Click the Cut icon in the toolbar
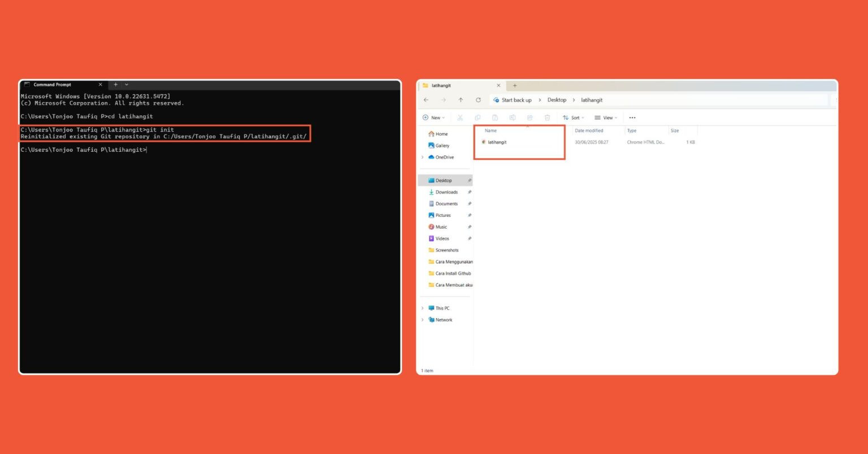Image resolution: width=868 pixels, height=454 pixels. pos(459,117)
